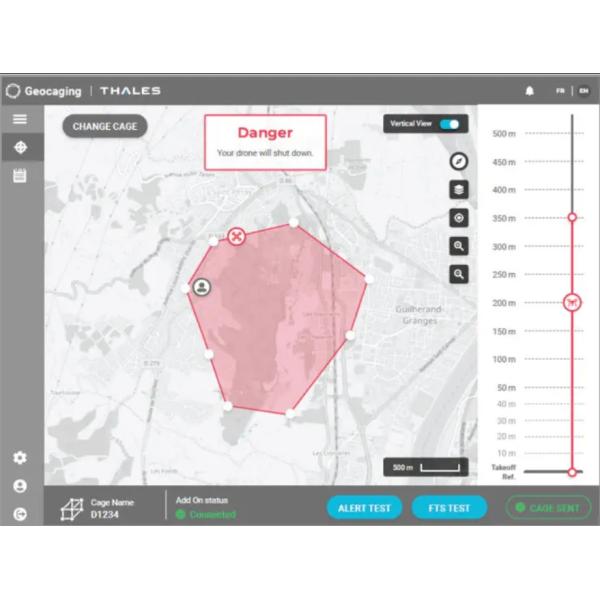Image resolution: width=600 pixels, height=600 pixels.
Task: Zoom in on the map
Action: click(459, 246)
